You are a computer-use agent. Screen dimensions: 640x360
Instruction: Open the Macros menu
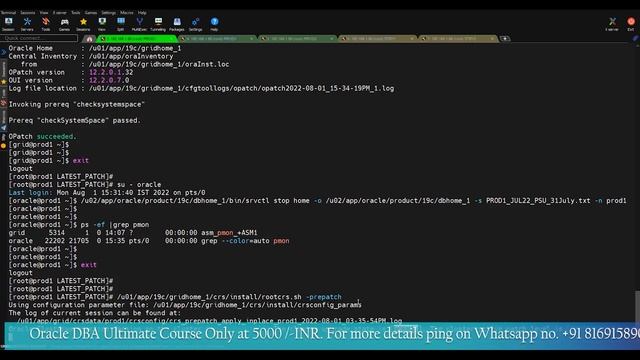point(127,13)
